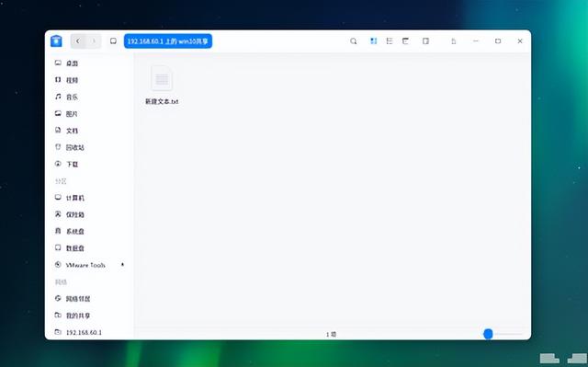
Task: Open the main menu icon in titlebar
Action: click(x=453, y=41)
